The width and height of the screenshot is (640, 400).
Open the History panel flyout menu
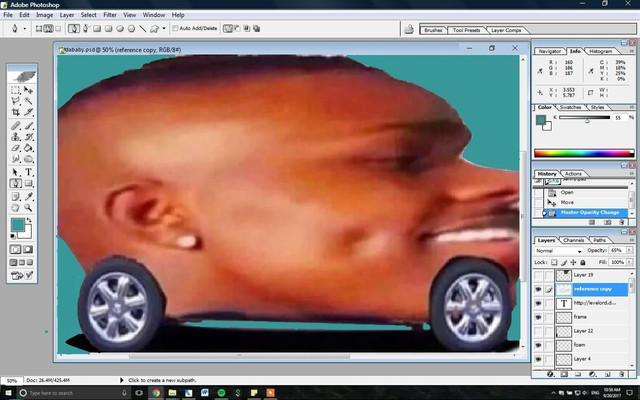pyautogui.click(x=631, y=174)
